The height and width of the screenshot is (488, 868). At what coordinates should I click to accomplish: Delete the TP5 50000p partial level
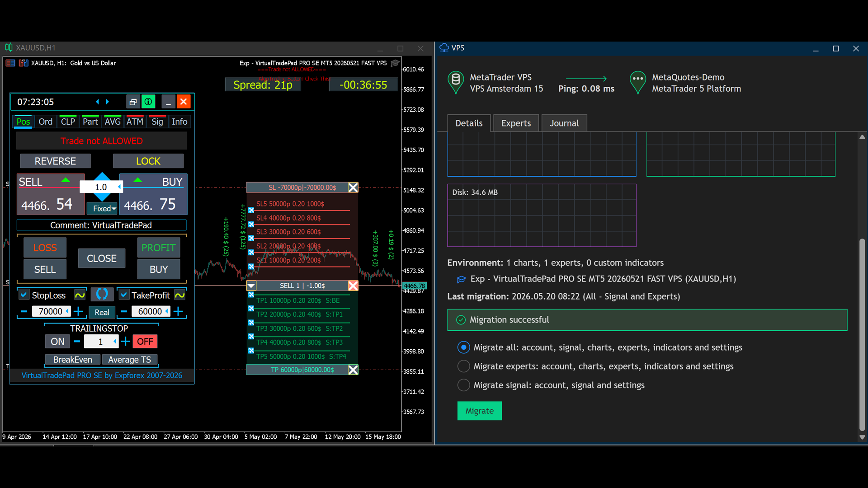coord(251,350)
